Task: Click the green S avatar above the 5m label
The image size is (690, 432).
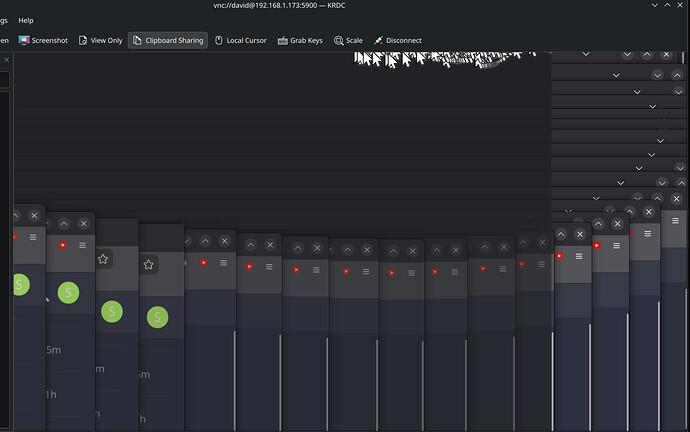Action: (x=68, y=292)
